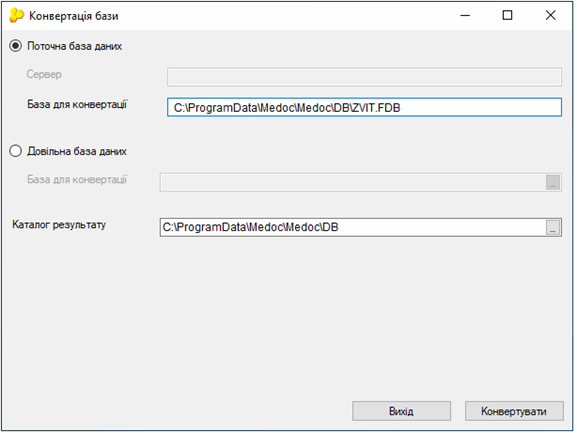Click the 'Конвертація бази' window title text
Image resolution: width=577 pixels, height=433 pixels.
(74, 16)
